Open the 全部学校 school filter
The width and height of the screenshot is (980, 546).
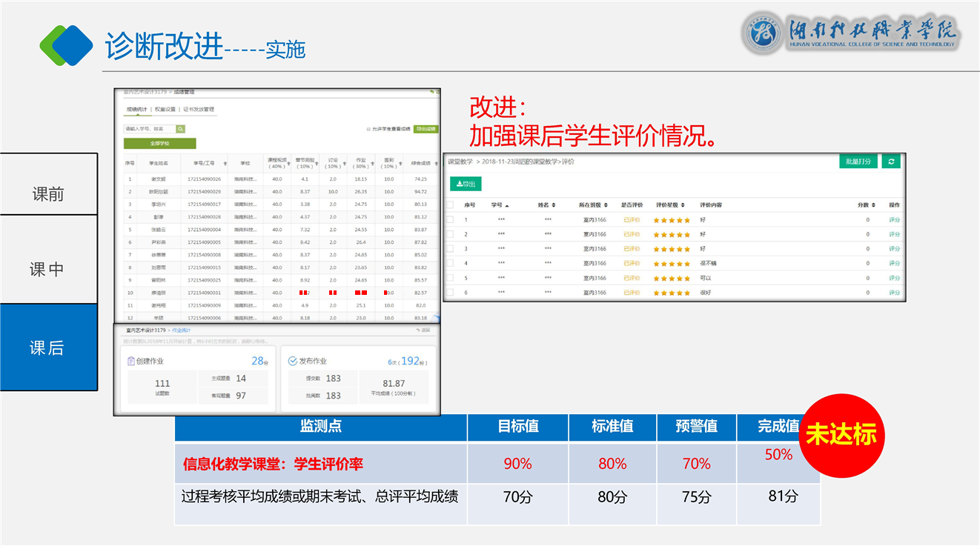coord(159,144)
